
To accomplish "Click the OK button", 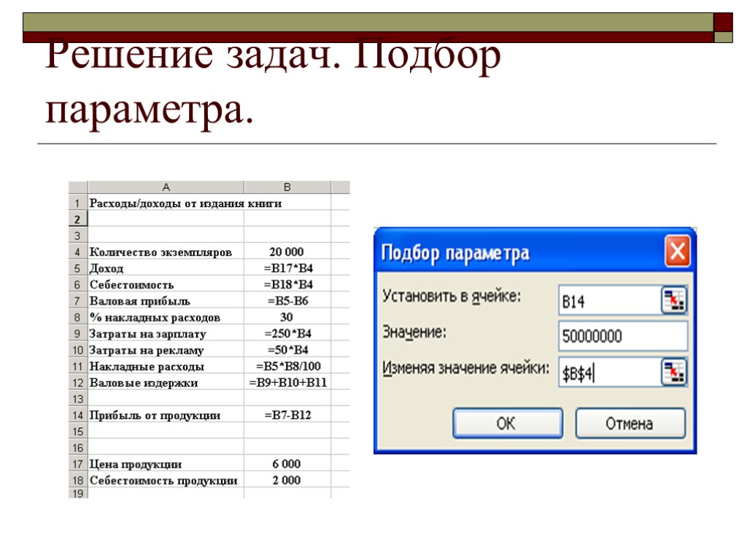I will [508, 423].
